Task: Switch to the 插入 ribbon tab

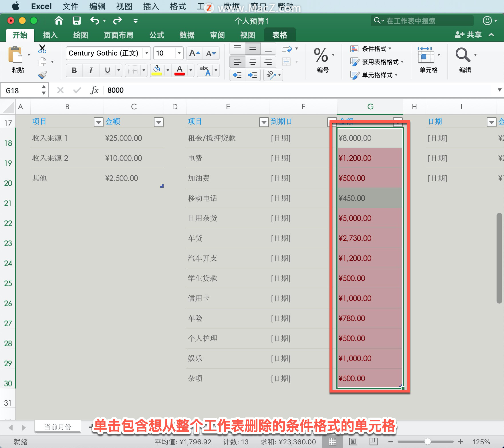Action: pyautogui.click(x=50, y=35)
